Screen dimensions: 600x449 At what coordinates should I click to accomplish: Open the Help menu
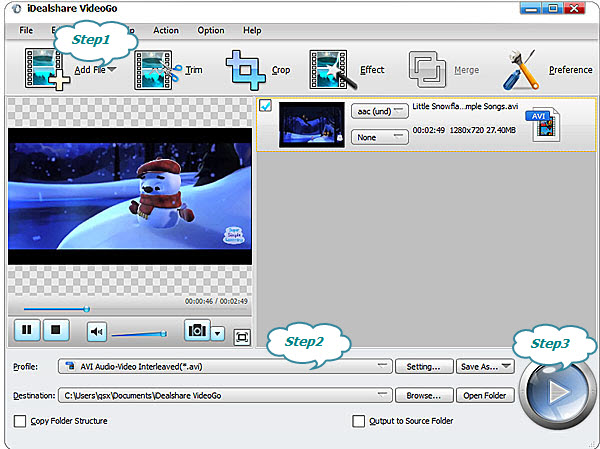[252, 30]
